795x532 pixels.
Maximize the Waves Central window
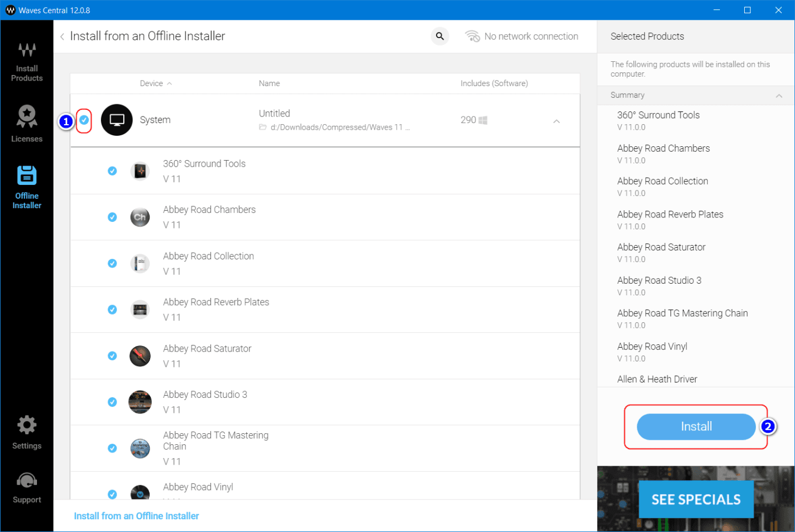pos(748,10)
